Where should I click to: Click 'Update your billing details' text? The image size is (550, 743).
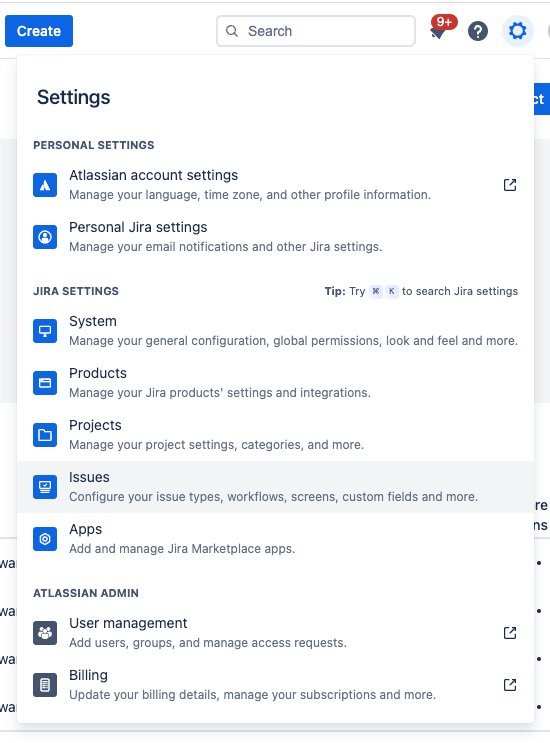pyautogui.click(x=252, y=695)
